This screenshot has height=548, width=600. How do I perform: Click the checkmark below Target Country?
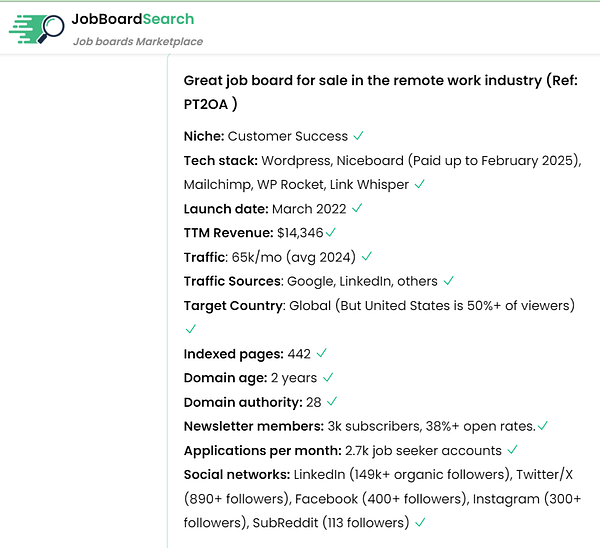pyautogui.click(x=191, y=329)
